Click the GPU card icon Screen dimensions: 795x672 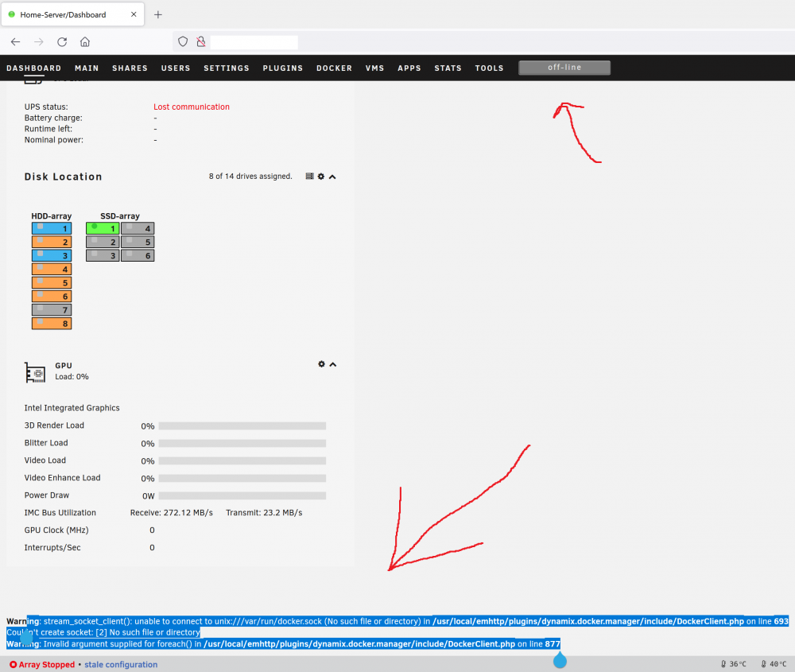[35, 373]
